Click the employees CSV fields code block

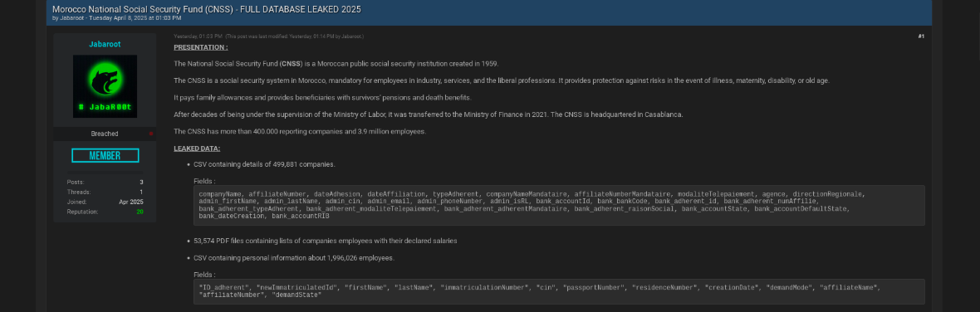click(559, 290)
